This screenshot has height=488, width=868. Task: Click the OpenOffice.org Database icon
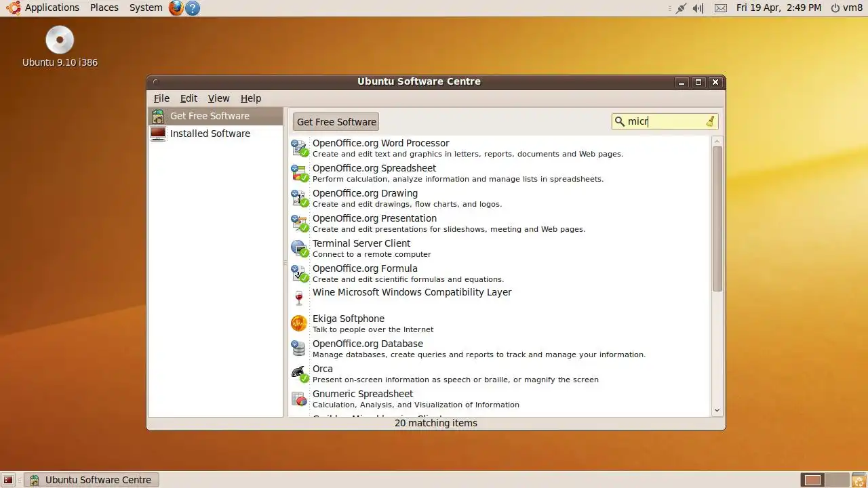click(x=299, y=348)
